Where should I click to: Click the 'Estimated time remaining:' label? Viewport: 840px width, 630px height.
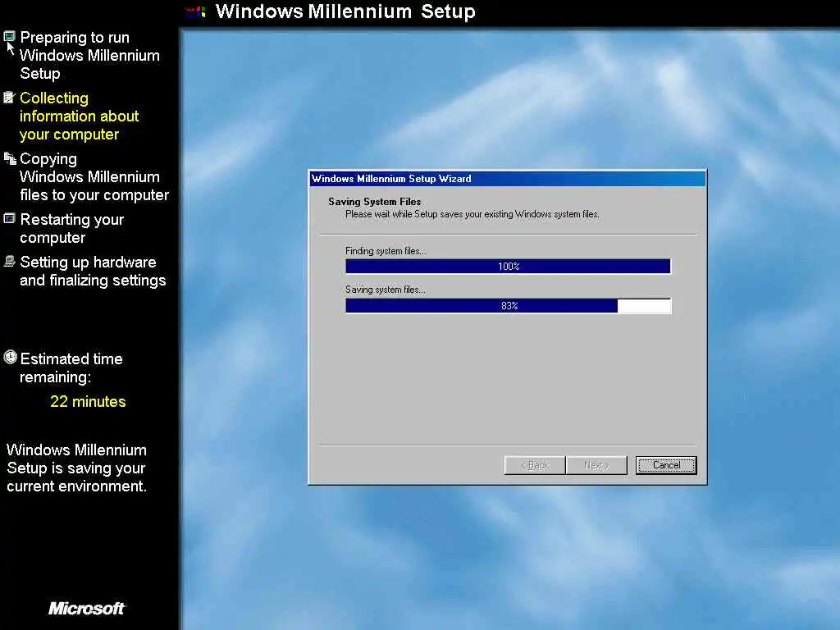[71, 368]
